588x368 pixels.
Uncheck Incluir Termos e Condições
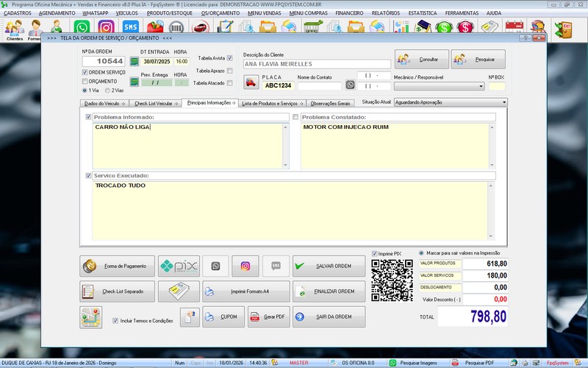[115, 321]
